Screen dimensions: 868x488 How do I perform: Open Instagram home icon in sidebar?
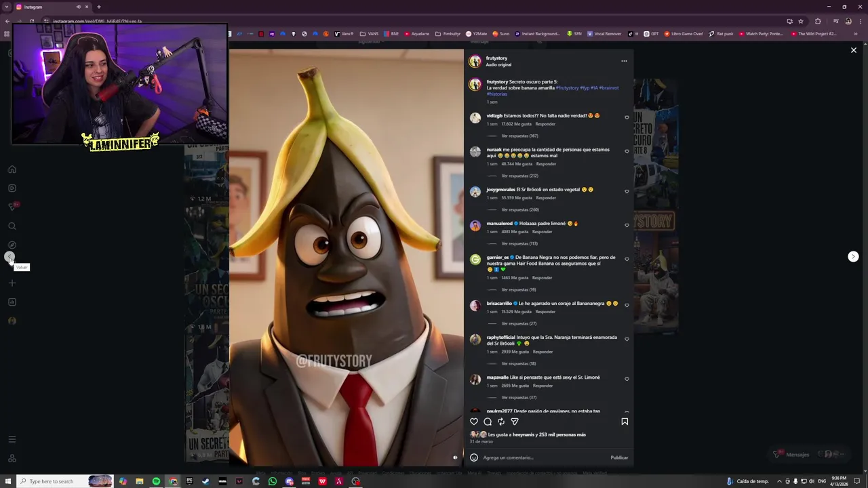click(12, 169)
